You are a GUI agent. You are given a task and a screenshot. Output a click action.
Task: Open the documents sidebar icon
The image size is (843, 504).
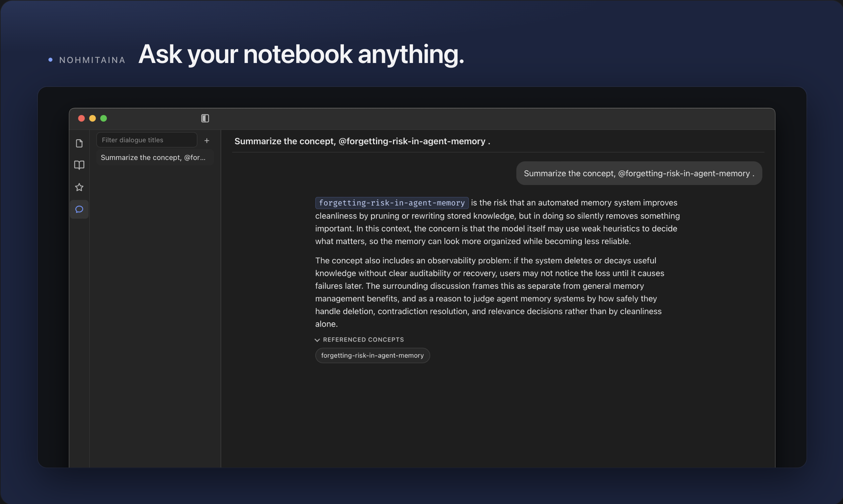79,143
